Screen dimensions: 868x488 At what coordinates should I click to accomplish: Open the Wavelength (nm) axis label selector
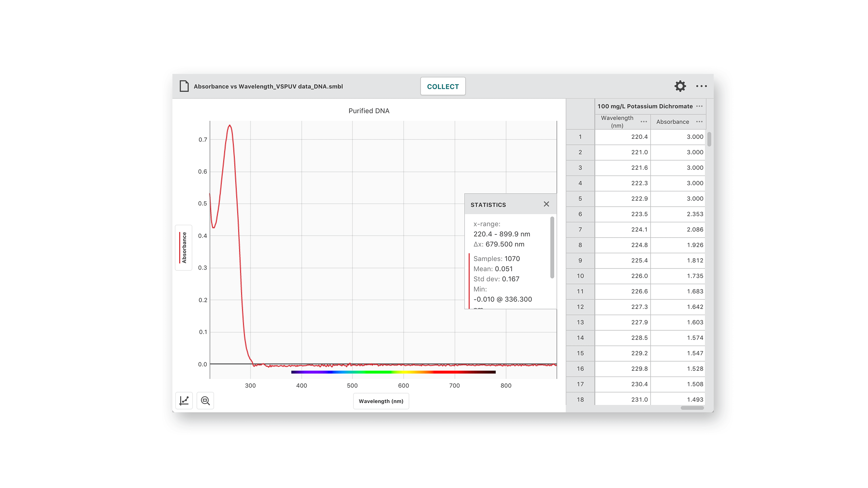pyautogui.click(x=381, y=401)
